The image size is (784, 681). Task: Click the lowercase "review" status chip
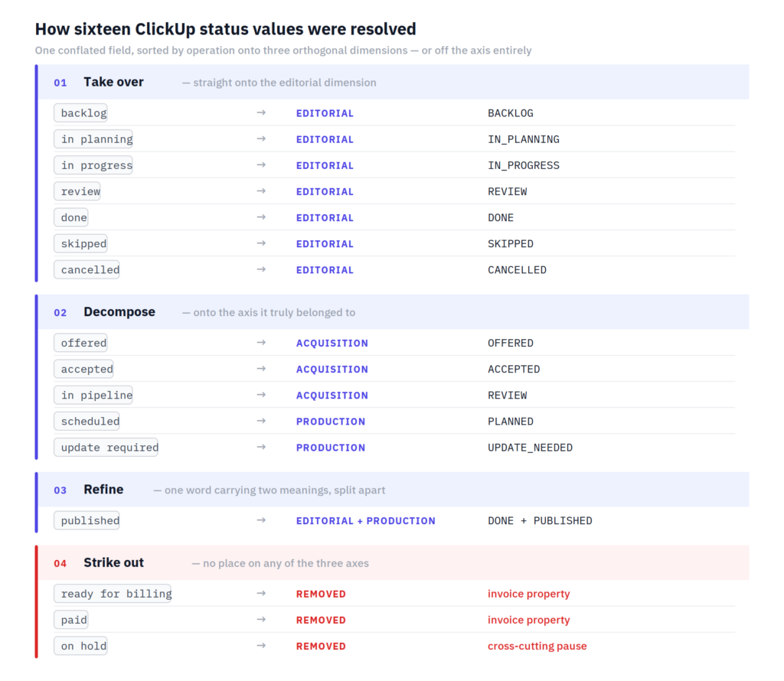(77, 191)
